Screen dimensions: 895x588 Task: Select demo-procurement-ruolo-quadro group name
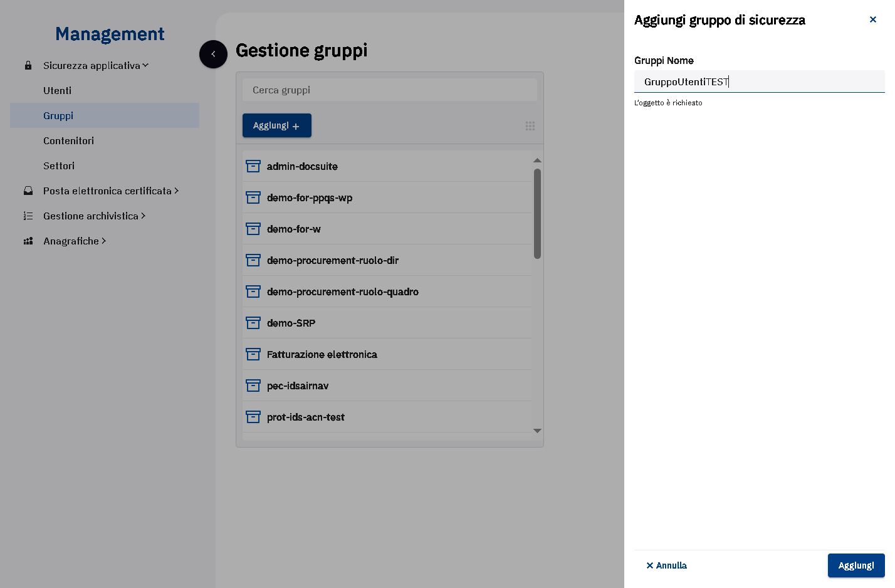[343, 291]
